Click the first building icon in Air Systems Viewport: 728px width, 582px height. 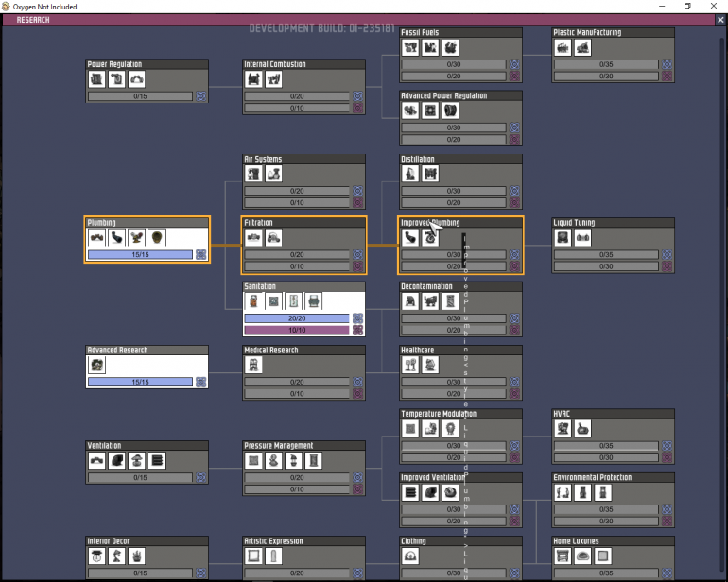point(253,174)
